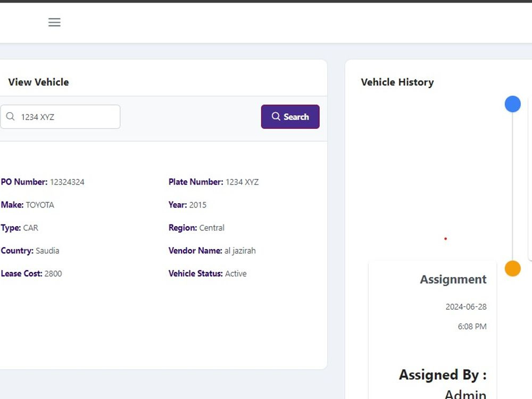532x399 pixels.
Task: Click the Assigned By label
Action: coord(443,375)
